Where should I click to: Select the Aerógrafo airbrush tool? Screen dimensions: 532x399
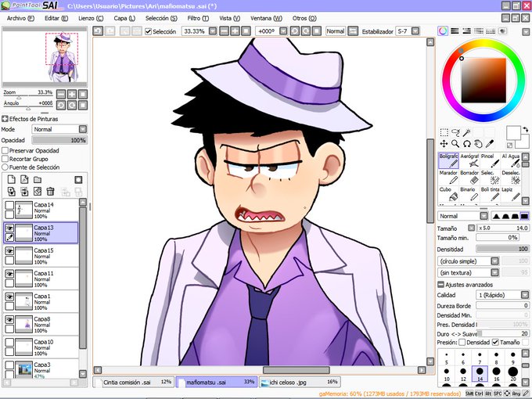[x=469, y=161]
